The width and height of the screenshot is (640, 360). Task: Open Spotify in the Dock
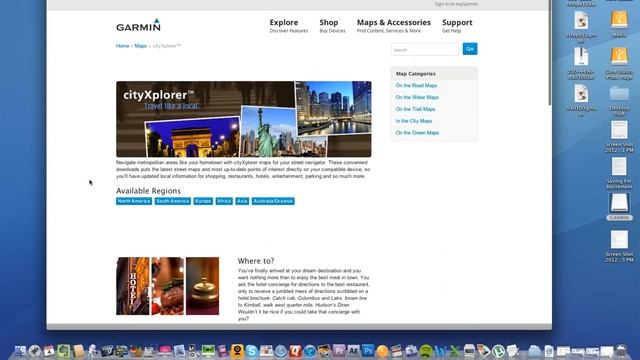(x=426, y=351)
